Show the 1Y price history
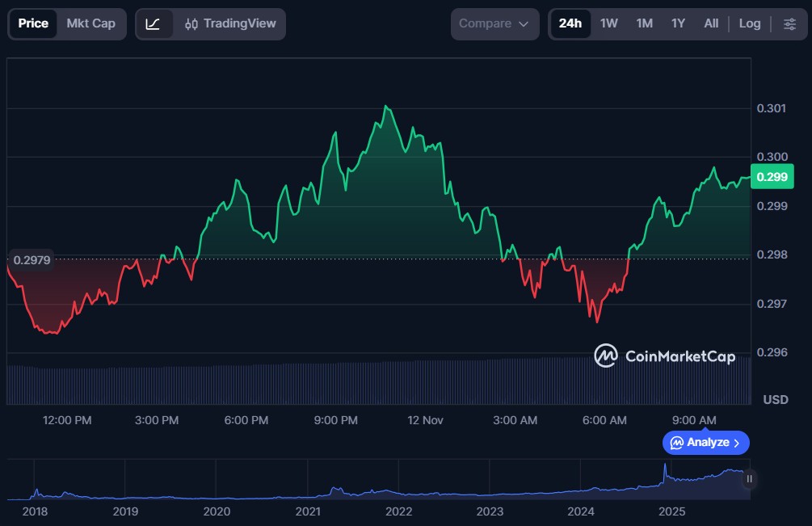The width and height of the screenshot is (812, 526). click(x=678, y=24)
